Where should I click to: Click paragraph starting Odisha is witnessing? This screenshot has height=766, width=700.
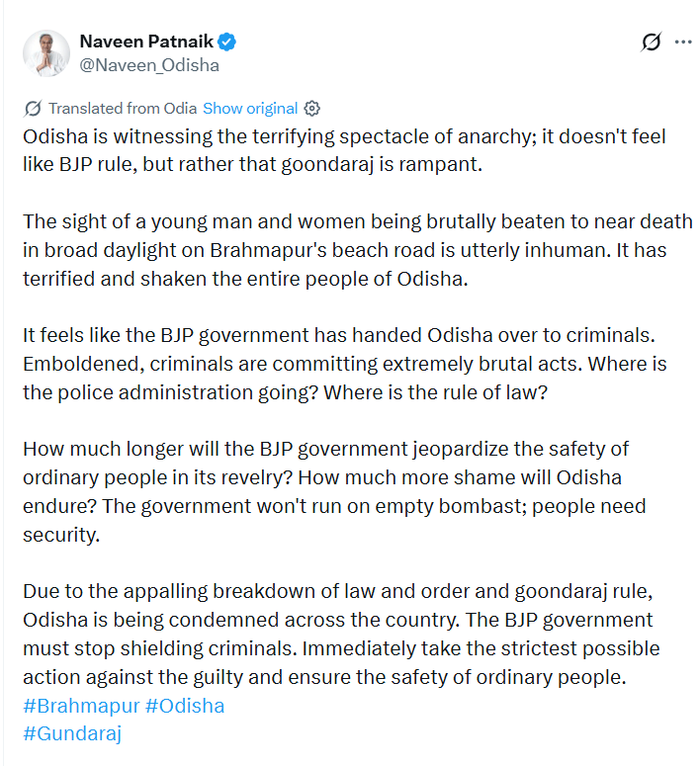click(344, 150)
